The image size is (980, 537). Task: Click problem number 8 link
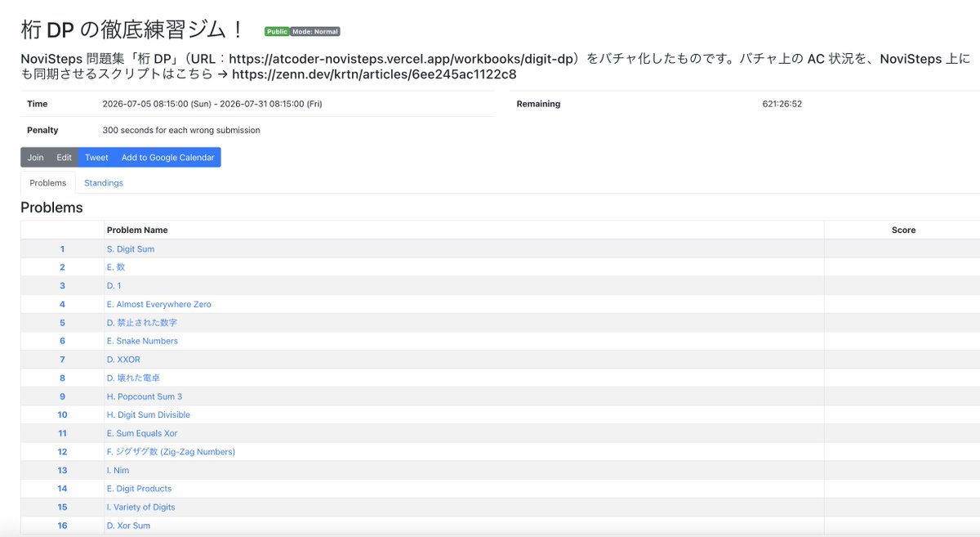(x=62, y=378)
